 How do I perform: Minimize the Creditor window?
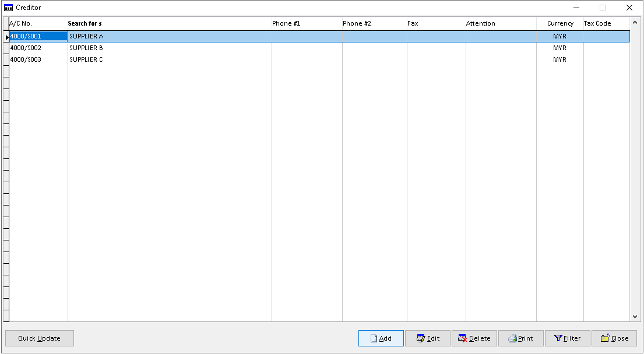[x=576, y=8]
